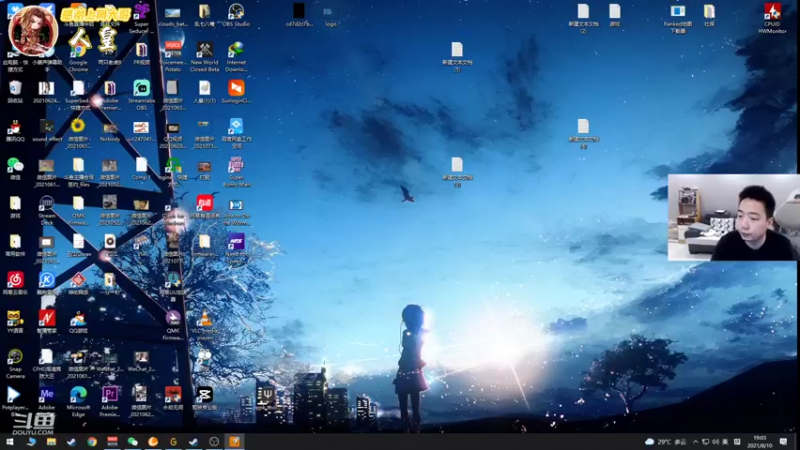
Task: Open the Recycle Bin on desktop
Action: pos(15,92)
